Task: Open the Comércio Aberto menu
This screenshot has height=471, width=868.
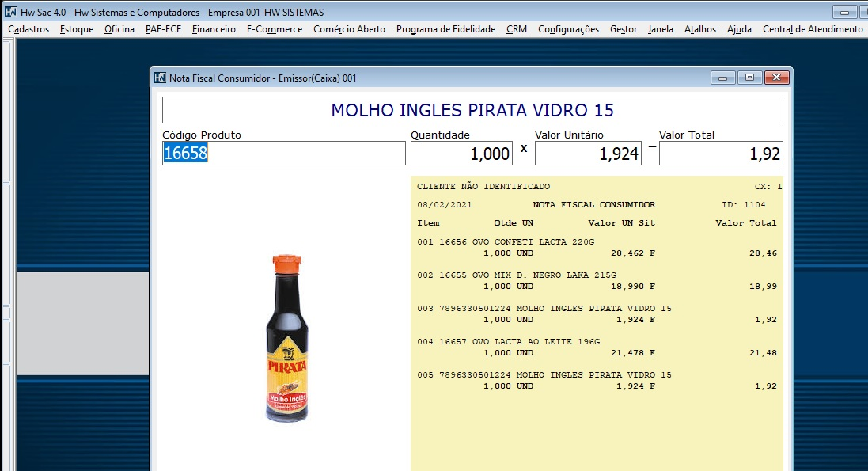Action: point(349,29)
